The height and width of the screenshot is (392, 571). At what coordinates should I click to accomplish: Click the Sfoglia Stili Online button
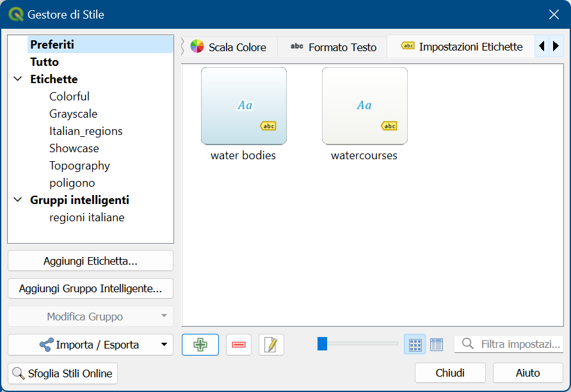(63, 373)
